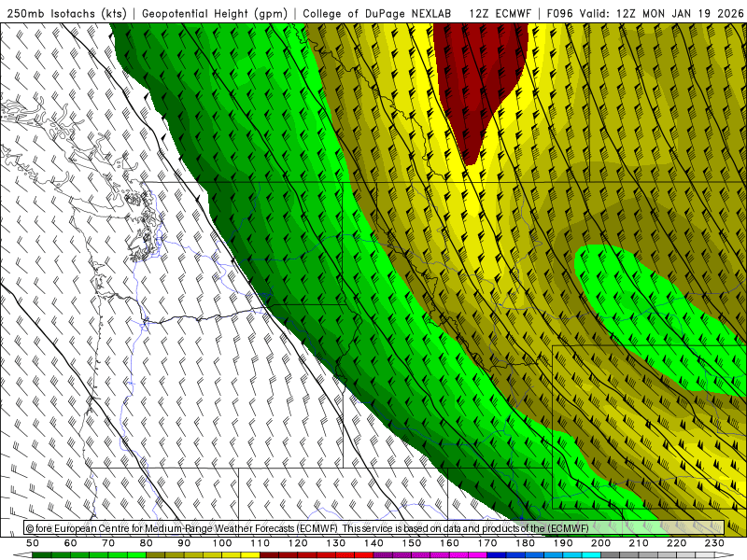The image size is (747, 560).
Task: Click the '220' value on the color scale
Action: (677, 543)
